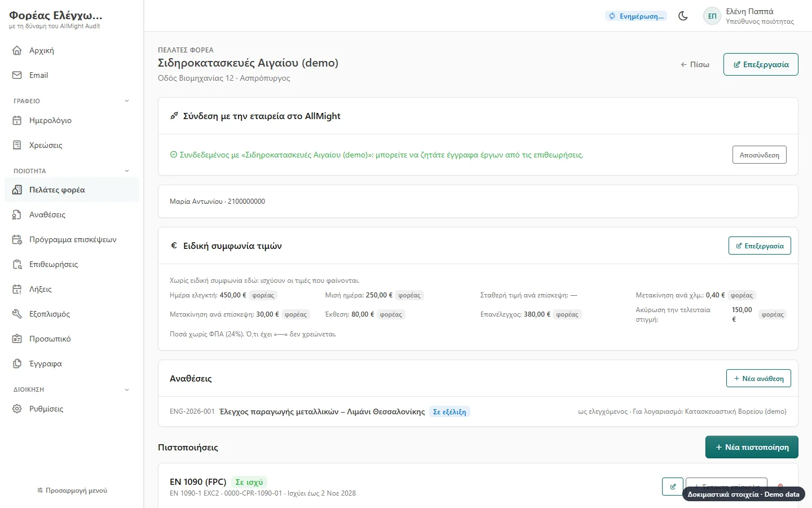Image resolution: width=812 pixels, height=508 pixels.
Task: Click the Μισή ημέρα value 250,00 €
Action: tap(379, 295)
